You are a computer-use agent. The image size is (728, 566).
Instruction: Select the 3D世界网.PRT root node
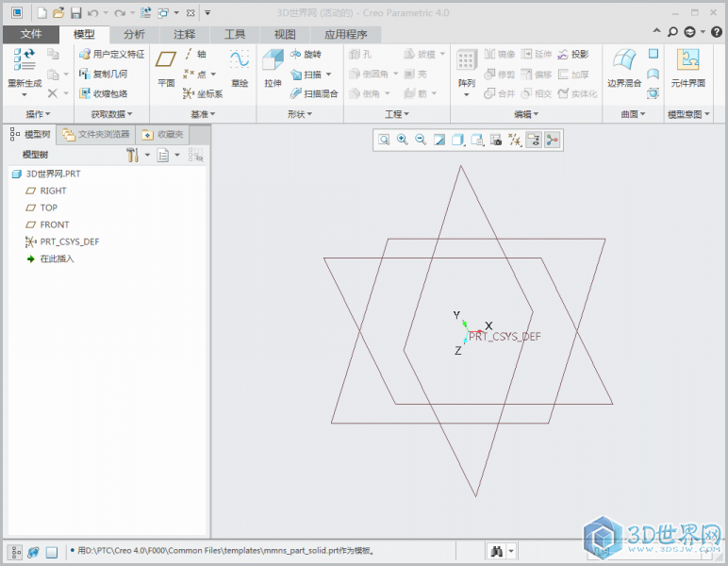[46, 174]
